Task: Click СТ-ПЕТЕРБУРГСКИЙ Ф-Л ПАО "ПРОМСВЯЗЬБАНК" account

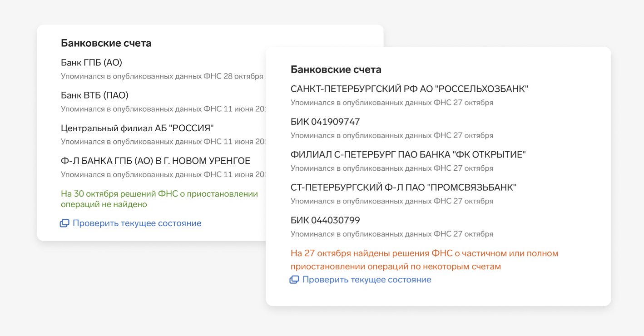Action: point(403,187)
